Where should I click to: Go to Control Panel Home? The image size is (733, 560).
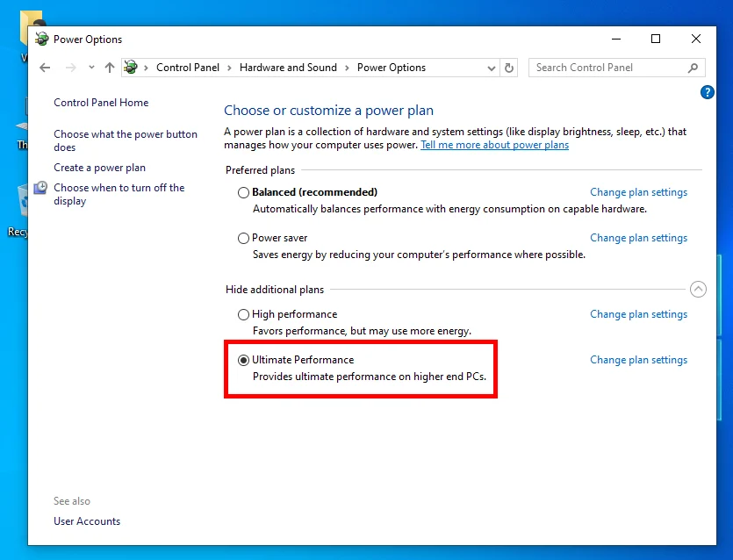click(101, 103)
